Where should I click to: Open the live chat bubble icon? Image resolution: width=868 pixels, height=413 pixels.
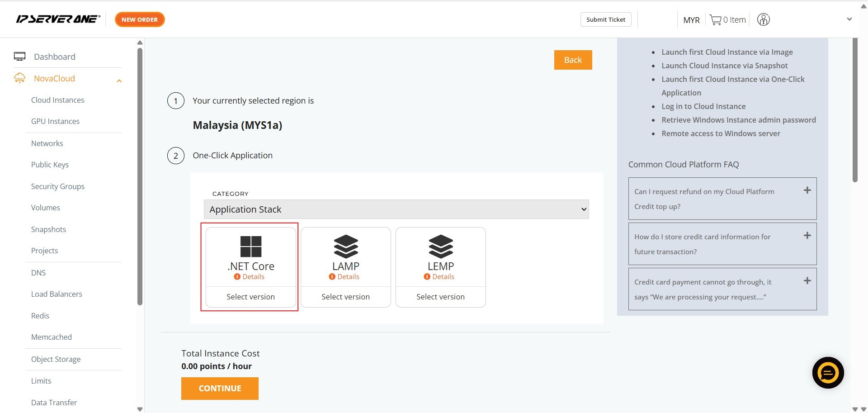pos(828,373)
